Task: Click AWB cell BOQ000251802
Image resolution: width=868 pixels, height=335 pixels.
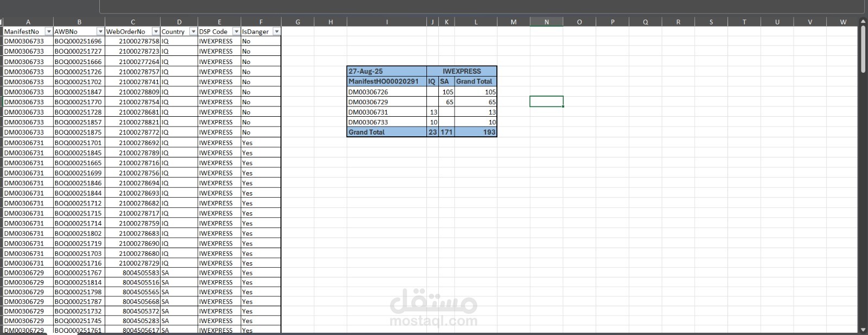Action: (x=79, y=233)
